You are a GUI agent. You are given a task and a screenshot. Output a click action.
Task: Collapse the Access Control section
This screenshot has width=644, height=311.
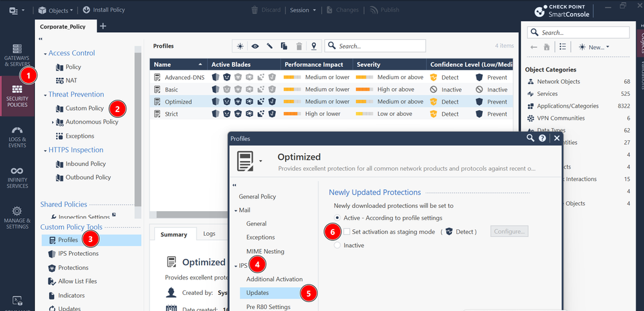point(45,53)
